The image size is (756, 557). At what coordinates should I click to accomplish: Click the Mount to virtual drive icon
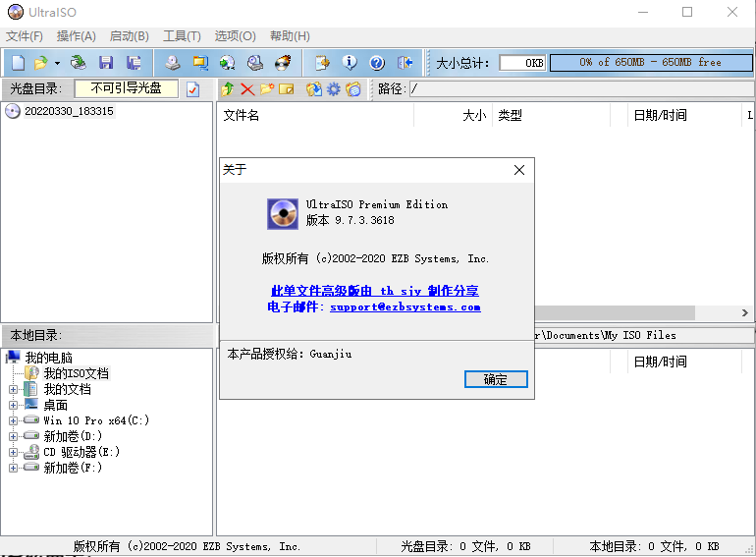(255, 63)
